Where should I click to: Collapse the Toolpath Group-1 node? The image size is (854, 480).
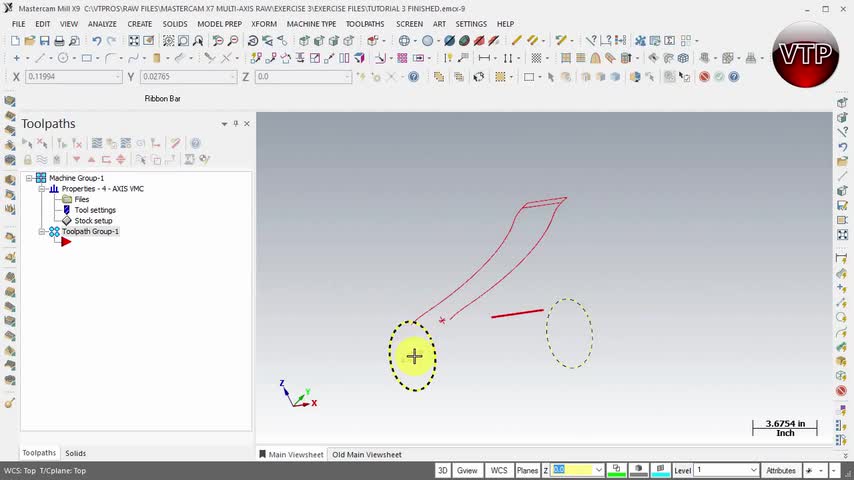(42, 232)
